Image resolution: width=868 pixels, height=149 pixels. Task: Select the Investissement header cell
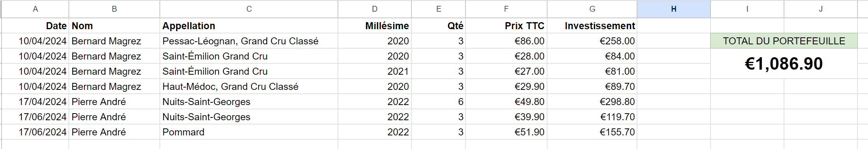point(592,26)
